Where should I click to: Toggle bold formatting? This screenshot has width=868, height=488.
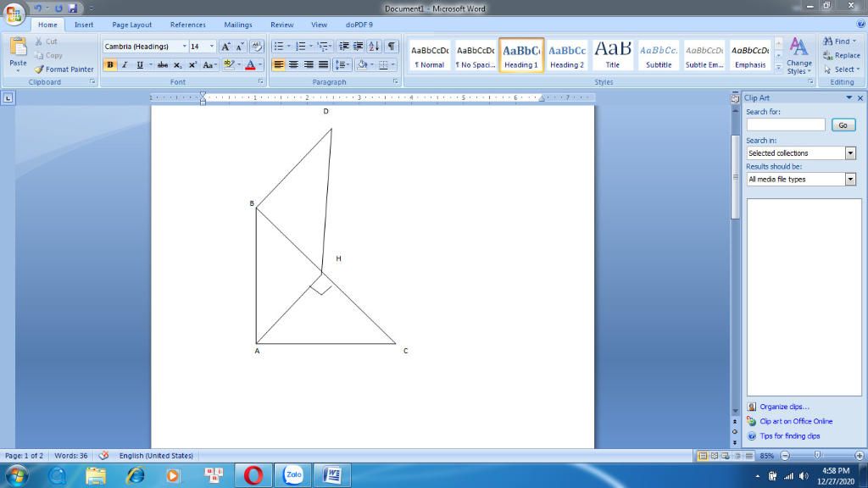point(109,64)
